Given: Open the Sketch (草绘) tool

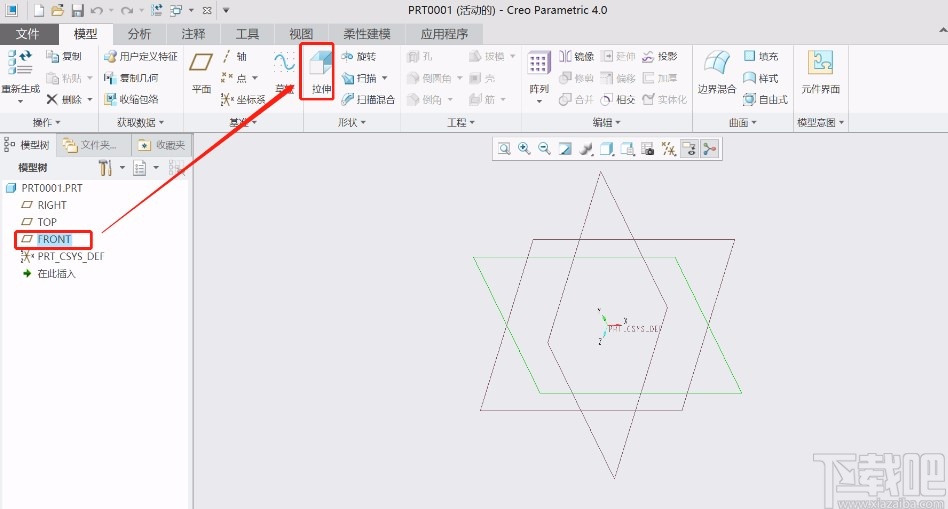Looking at the screenshot, I should click(x=284, y=73).
